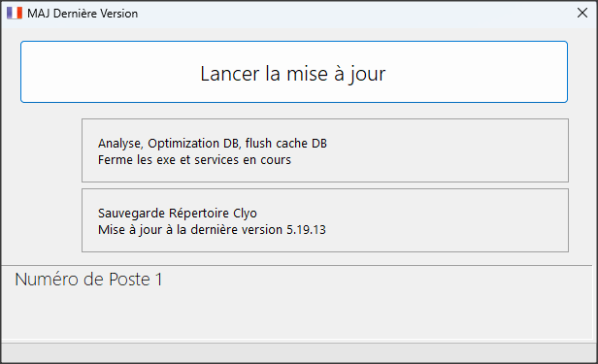598x364 pixels.
Task: Click the Mise à jour à la dernière version line
Action: tap(212, 230)
